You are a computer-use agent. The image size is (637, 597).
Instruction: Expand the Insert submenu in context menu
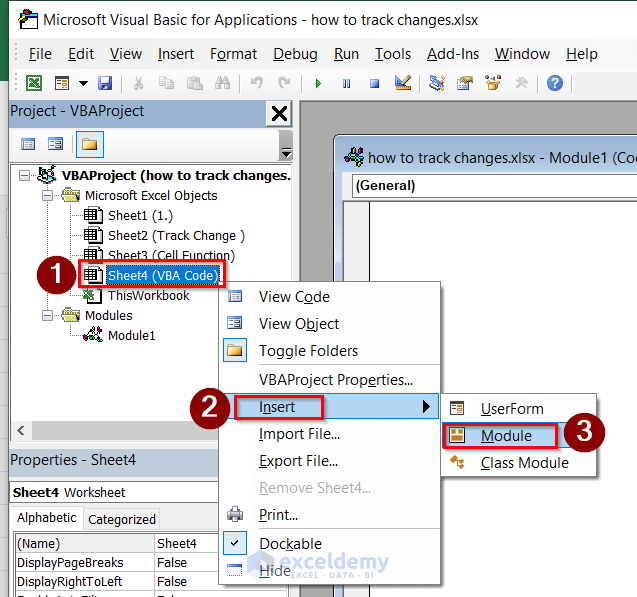coord(330,407)
